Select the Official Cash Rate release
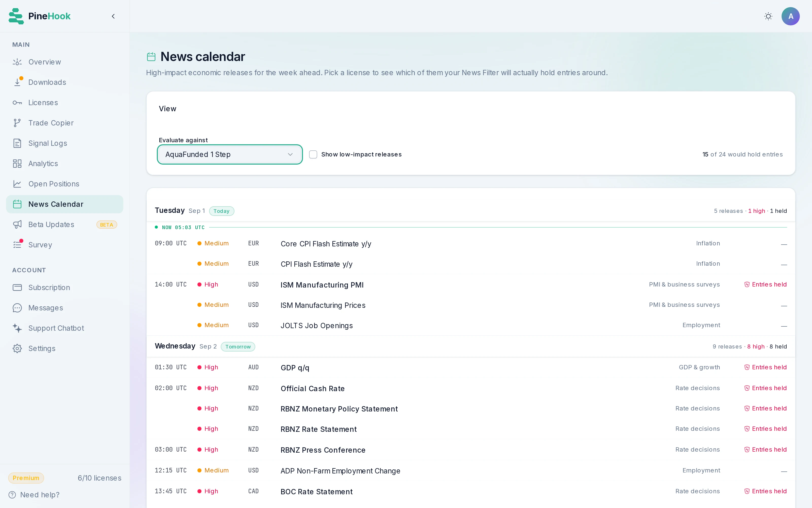This screenshot has width=812, height=508. (471, 388)
